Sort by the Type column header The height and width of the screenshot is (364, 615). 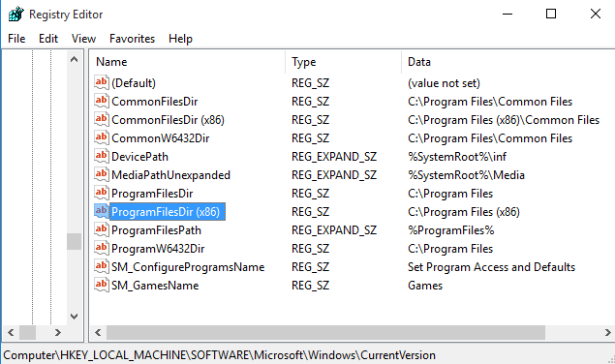coord(344,62)
